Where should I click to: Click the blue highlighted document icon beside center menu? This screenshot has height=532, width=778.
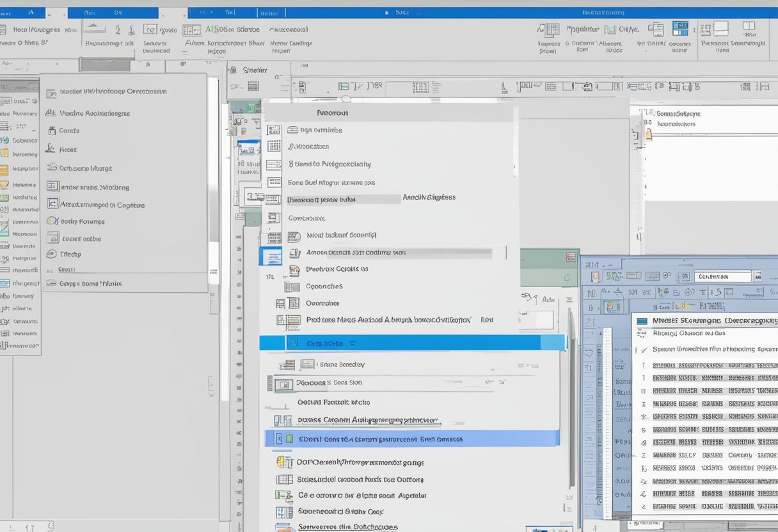tap(269, 256)
